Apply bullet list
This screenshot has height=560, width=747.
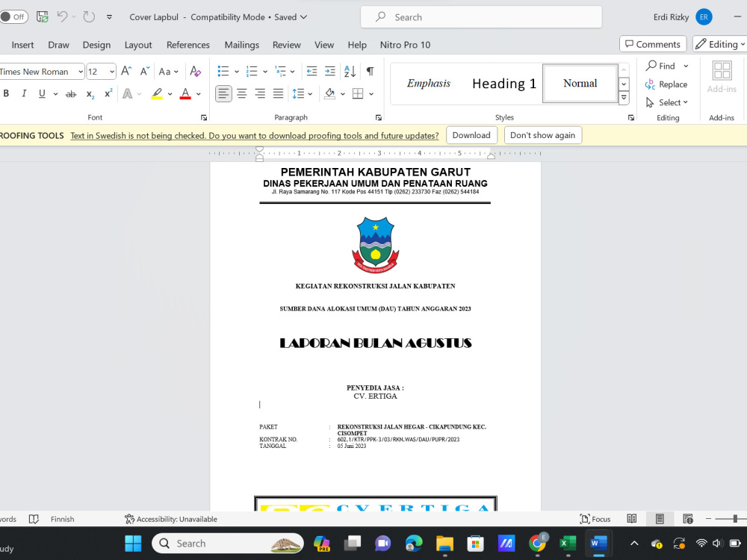tap(223, 72)
